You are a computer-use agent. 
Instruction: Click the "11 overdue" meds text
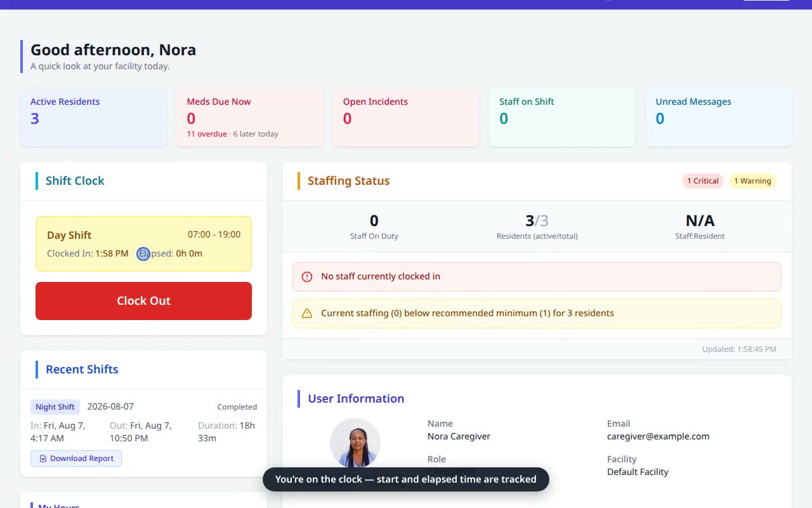pos(207,134)
